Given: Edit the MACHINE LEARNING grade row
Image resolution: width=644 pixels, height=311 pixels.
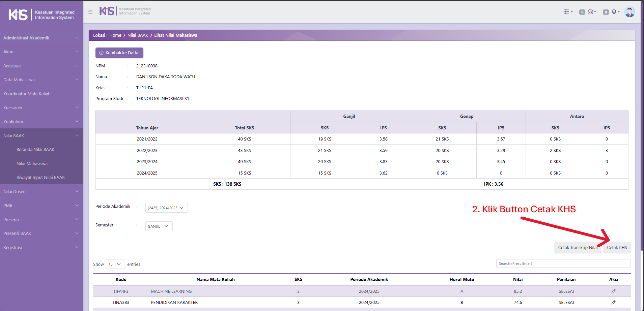Looking at the screenshot, I should pos(613,291).
